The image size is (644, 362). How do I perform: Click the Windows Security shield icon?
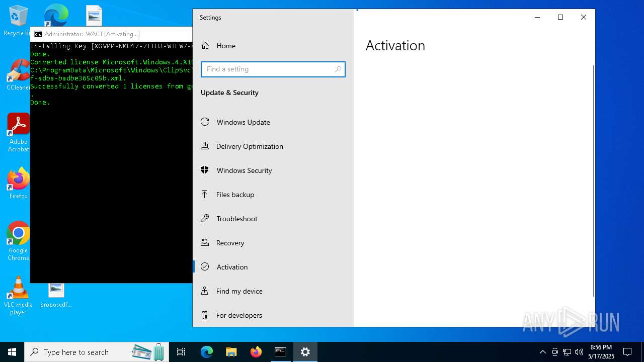(205, 170)
